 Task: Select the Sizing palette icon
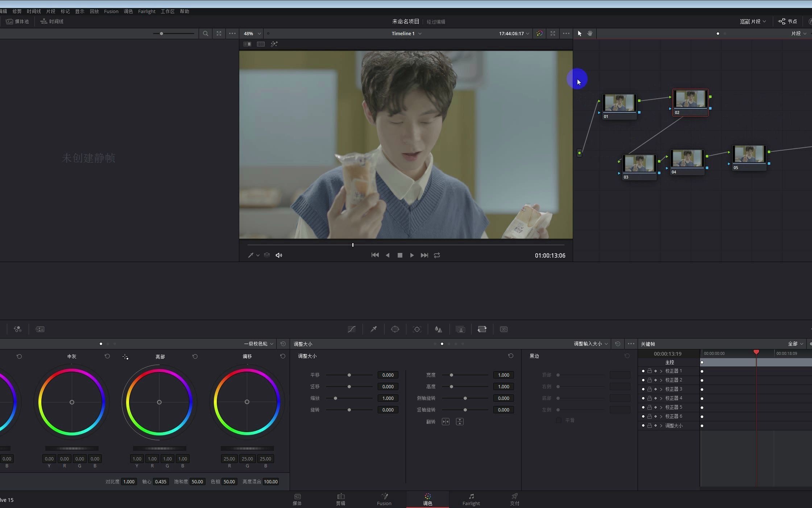coord(482,329)
